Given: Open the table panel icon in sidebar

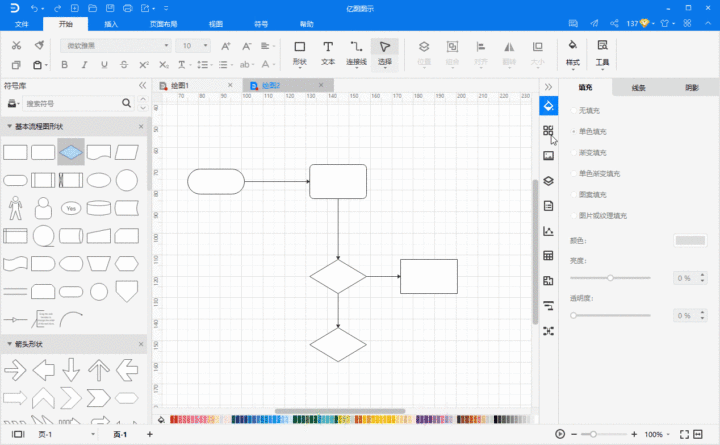Looking at the screenshot, I should [548, 256].
